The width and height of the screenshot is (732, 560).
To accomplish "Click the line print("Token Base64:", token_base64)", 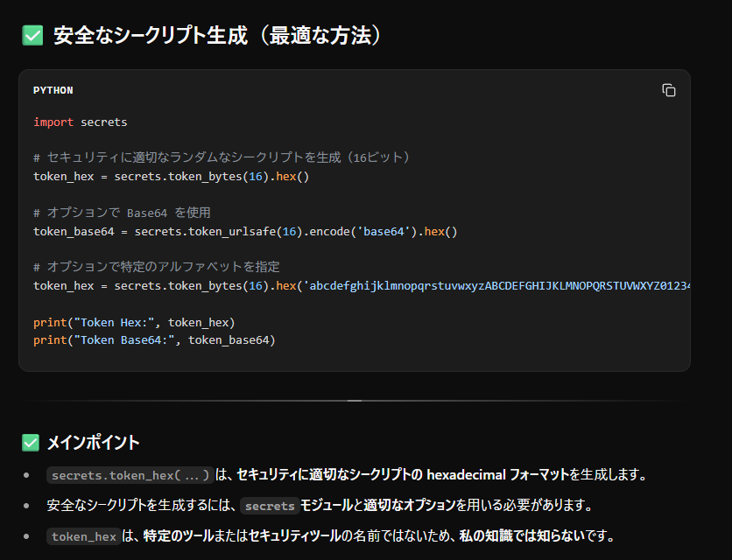I will point(154,340).
